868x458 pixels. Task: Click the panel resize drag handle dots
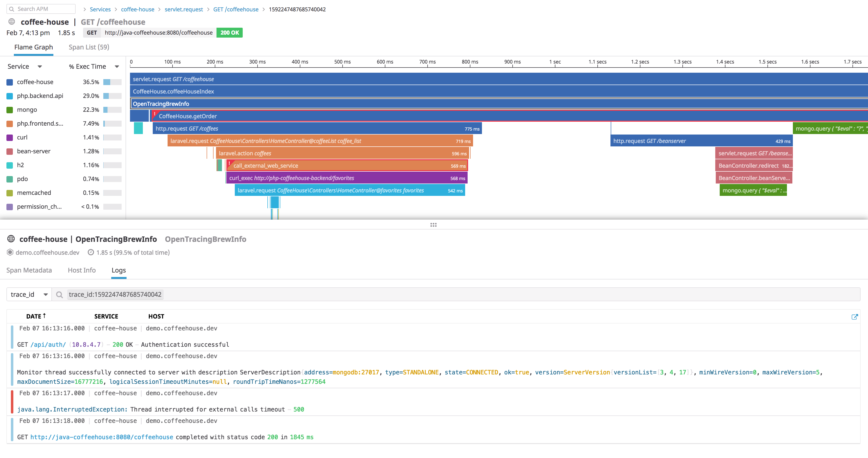(433, 225)
